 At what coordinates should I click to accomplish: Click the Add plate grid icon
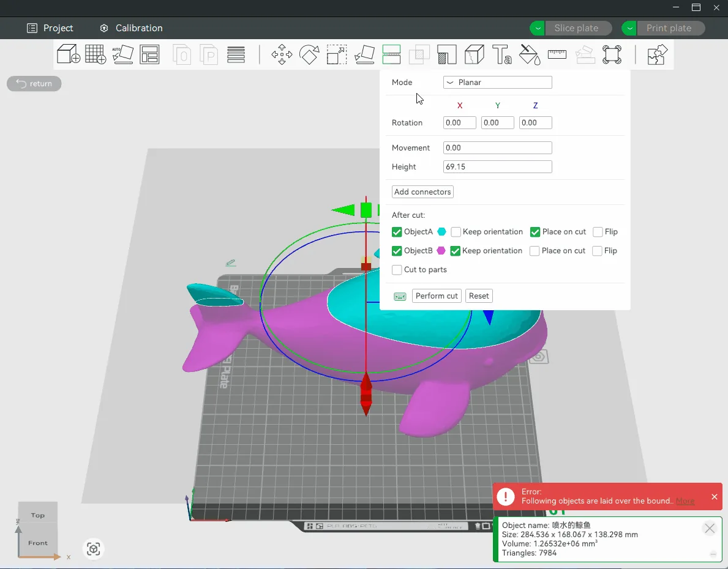(x=96, y=54)
